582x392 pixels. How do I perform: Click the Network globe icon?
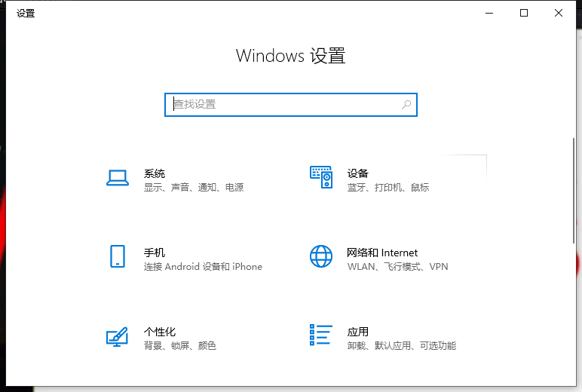click(321, 256)
